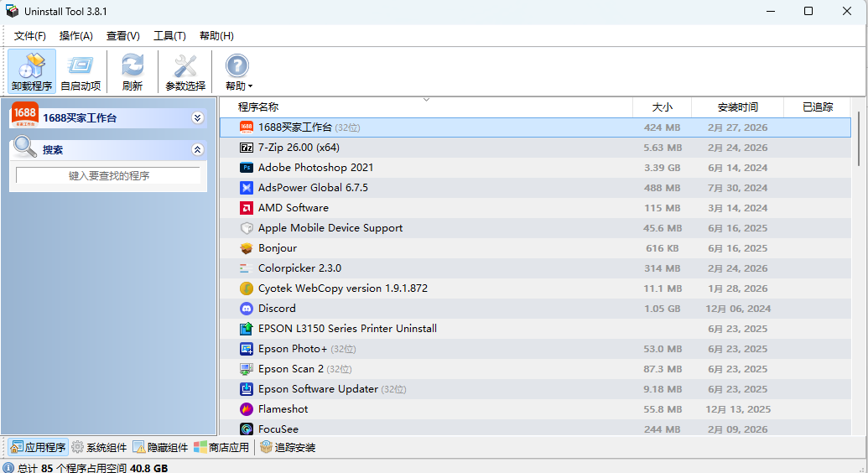Image resolution: width=868 pixels, height=473 pixels.
Task: Click the large 1688 logo in sidebar
Action: pos(25,115)
